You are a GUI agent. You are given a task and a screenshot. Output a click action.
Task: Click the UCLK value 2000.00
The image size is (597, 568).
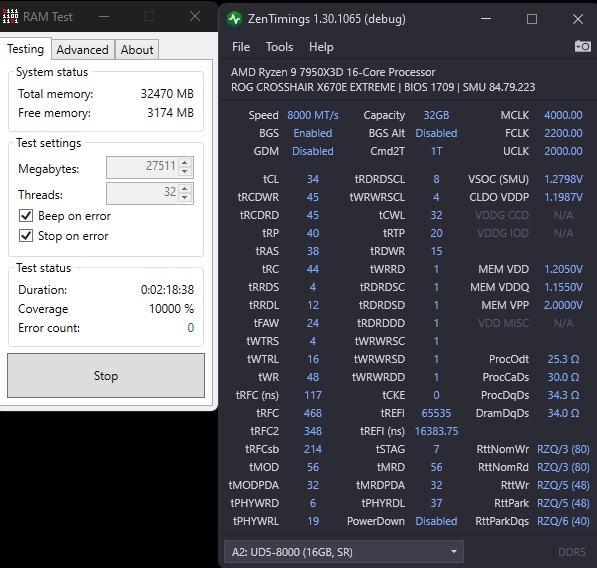[x=563, y=151]
